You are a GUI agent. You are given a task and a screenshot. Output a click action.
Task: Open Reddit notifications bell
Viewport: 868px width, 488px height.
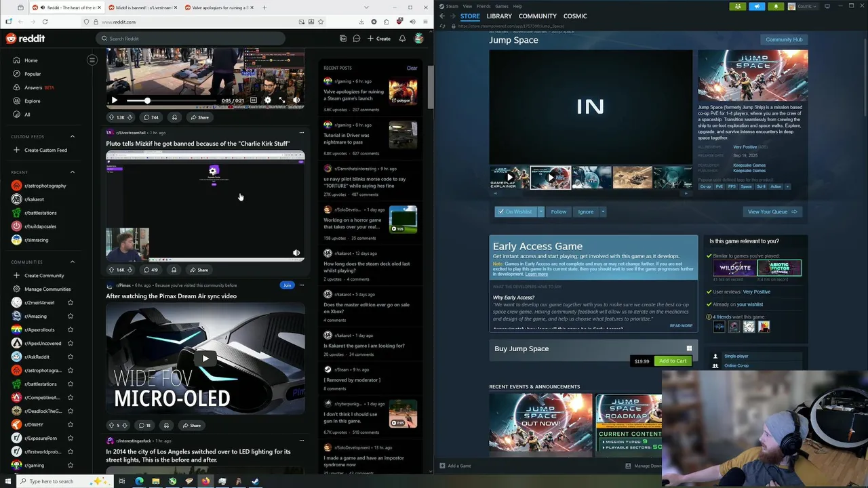click(x=402, y=39)
